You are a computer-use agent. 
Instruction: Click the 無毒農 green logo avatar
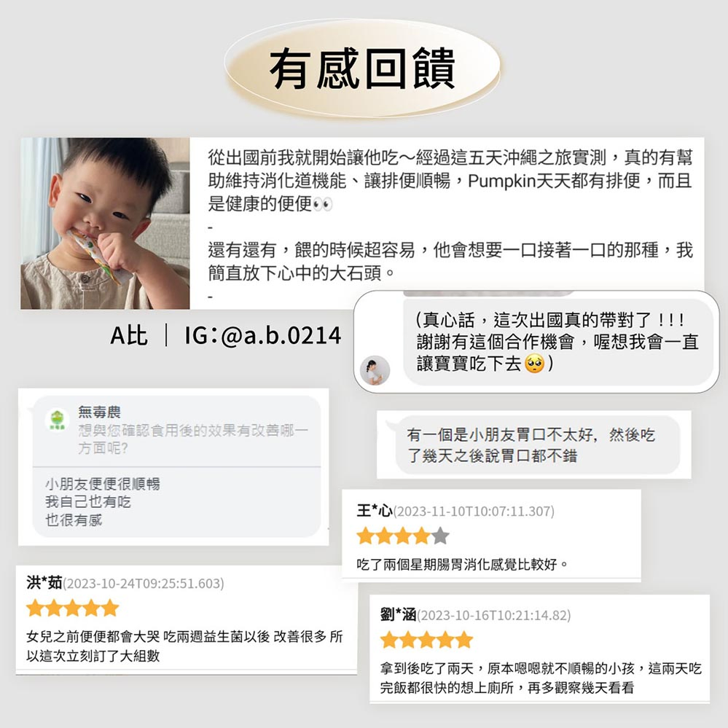(58, 420)
